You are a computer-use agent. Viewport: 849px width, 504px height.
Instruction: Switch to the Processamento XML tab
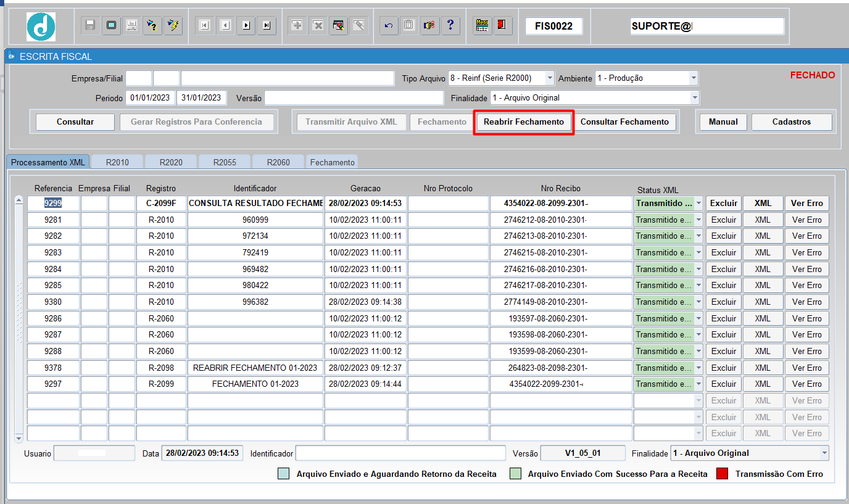coord(48,162)
